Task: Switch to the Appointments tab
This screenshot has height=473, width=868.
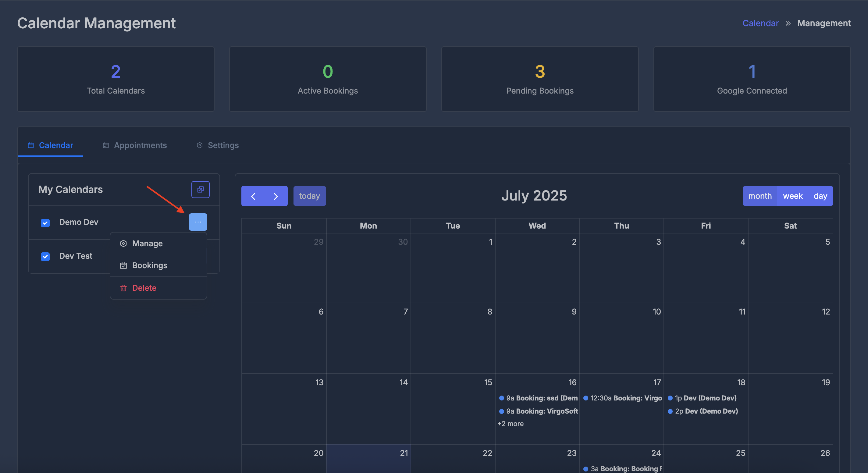Action: (x=134, y=145)
